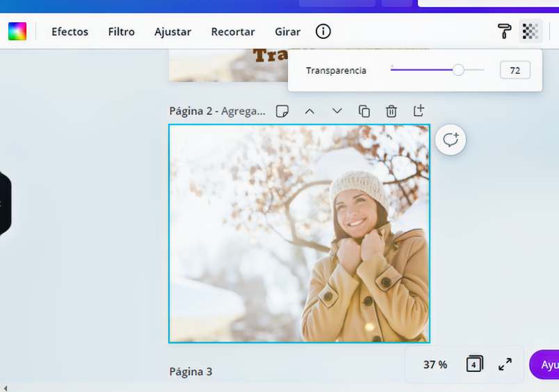The width and height of the screenshot is (559, 392).
Task: Open the Efectos menu
Action: click(70, 32)
